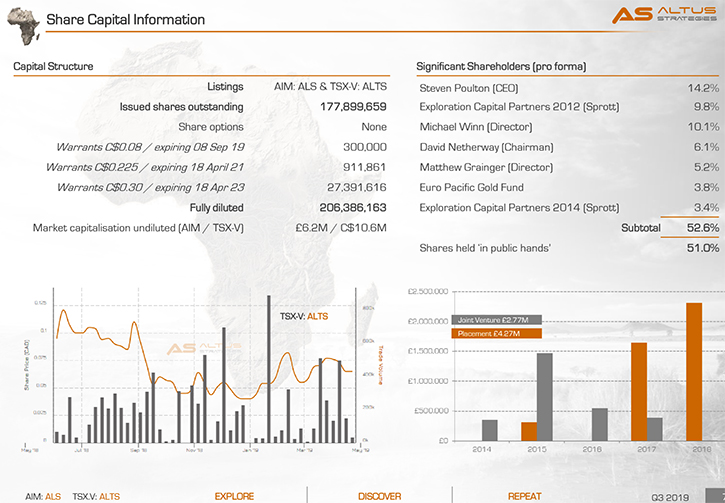Click the 'REPEAT' footer item
The image size is (725, 503).
click(x=524, y=496)
